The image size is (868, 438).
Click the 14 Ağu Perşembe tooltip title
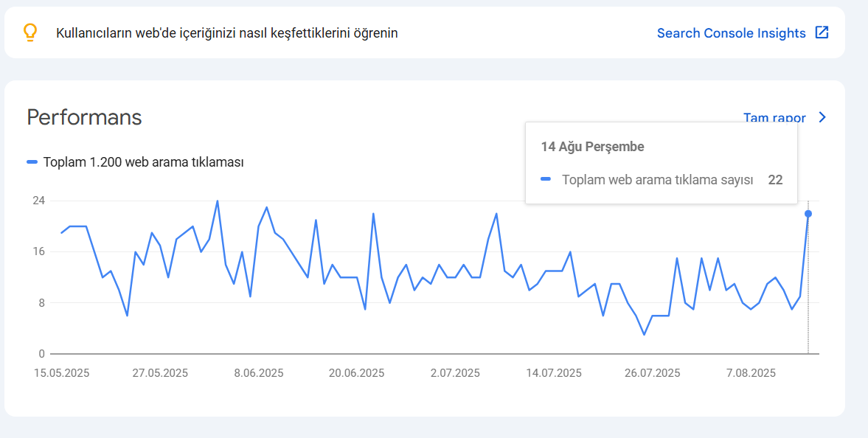[592, 147]
